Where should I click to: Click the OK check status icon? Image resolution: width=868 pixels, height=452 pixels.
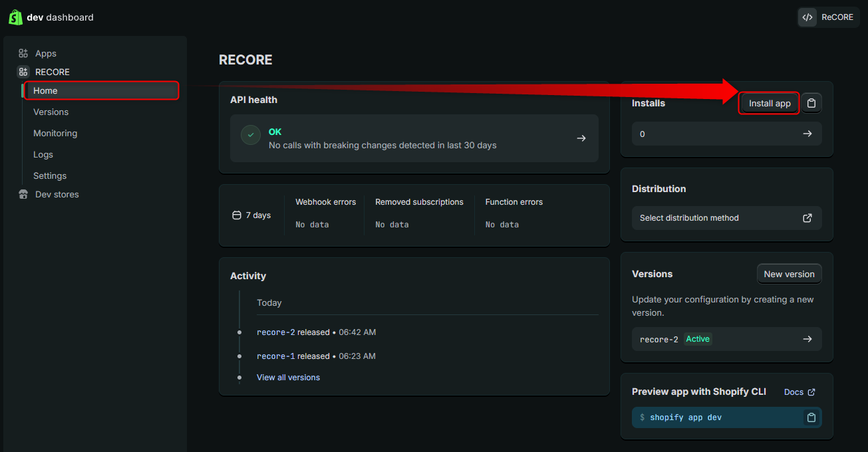tap(251, 135)
